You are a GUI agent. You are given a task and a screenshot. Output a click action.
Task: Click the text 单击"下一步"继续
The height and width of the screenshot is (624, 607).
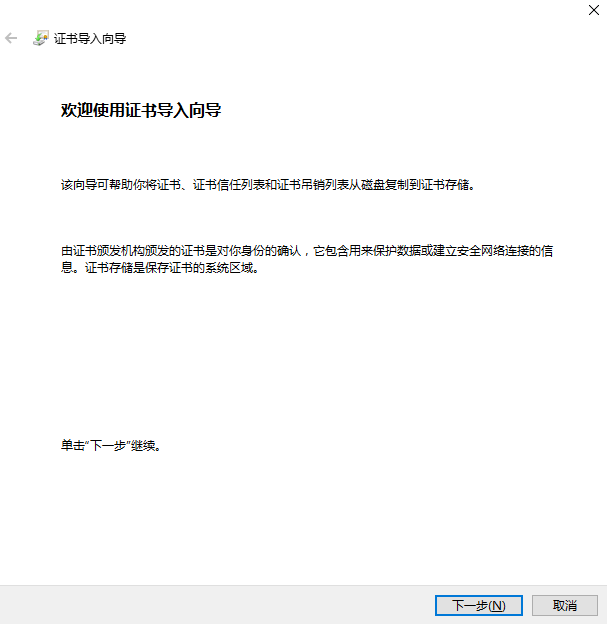point(111,445)
